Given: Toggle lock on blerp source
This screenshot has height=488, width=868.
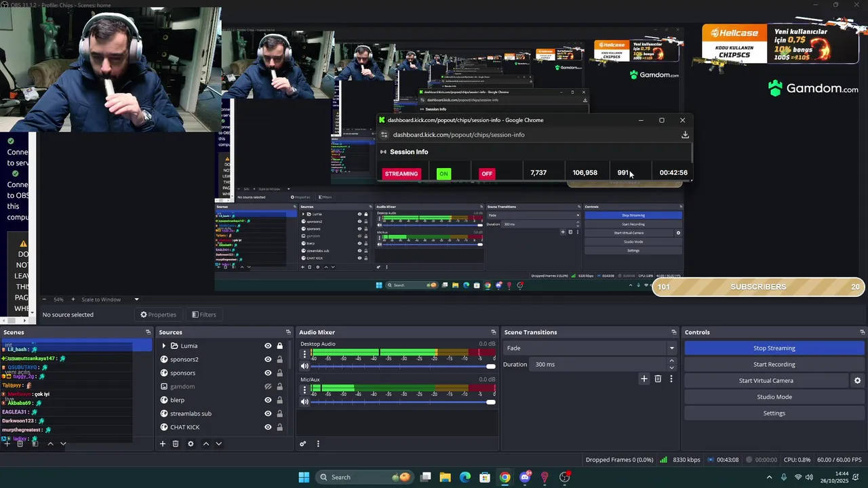Looking at the screenshot, I should tap(279, 400).
